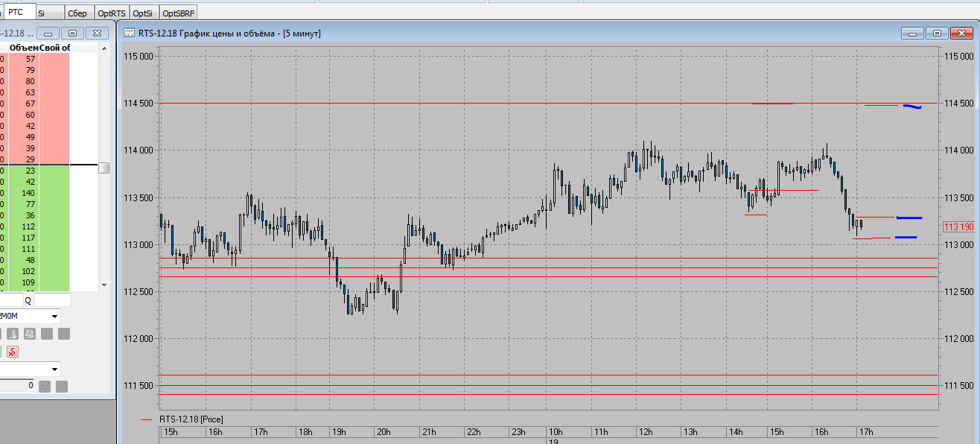The width and height of the screenshot is (980, 444).
Task: Click the Q quantity input field
Action: point(53,300)
